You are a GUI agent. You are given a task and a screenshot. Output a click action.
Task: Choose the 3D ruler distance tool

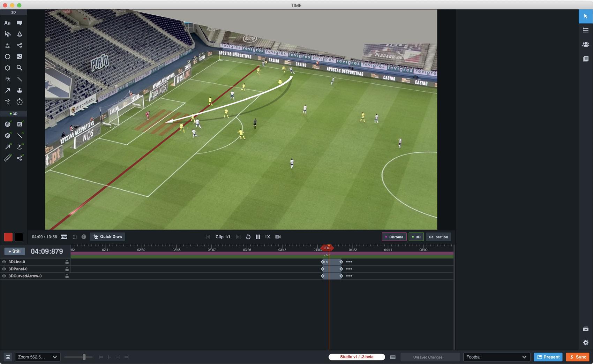point(8,158)
